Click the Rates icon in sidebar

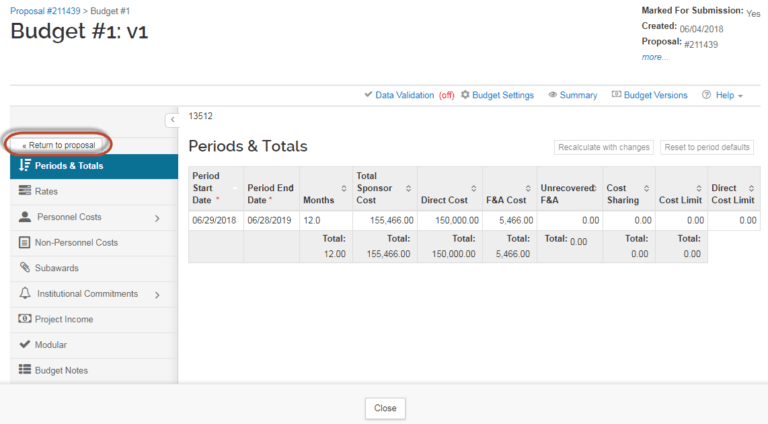coord(26,191)
